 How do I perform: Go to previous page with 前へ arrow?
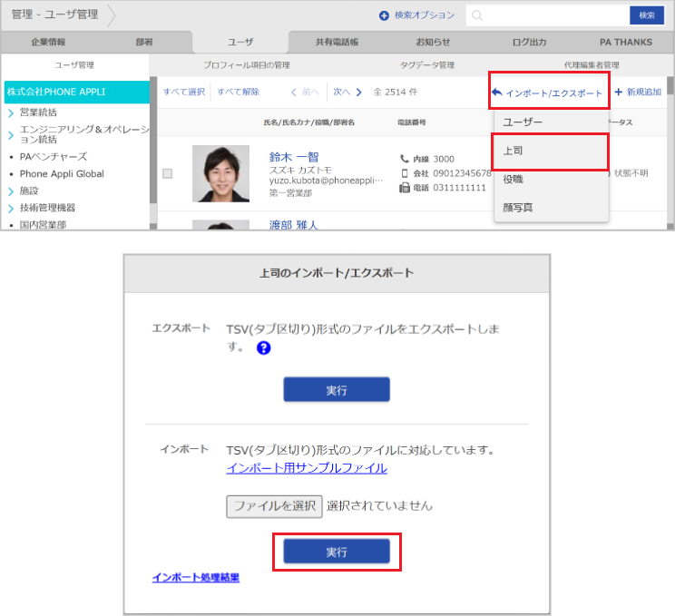(x=294, y=92)
